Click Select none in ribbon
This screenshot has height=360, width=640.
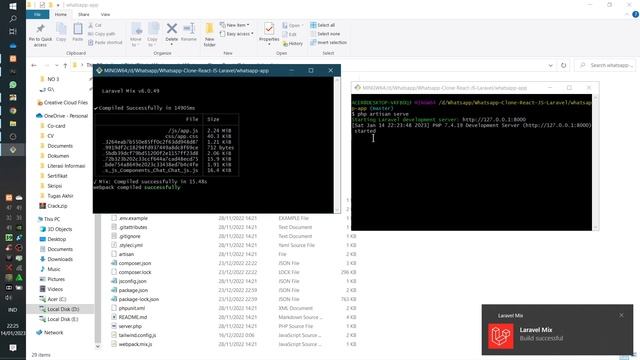[x=325, y=34]
